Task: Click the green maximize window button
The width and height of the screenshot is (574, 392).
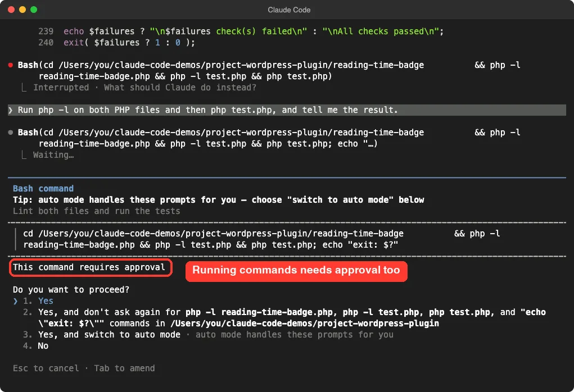Action: pos(34,10)
